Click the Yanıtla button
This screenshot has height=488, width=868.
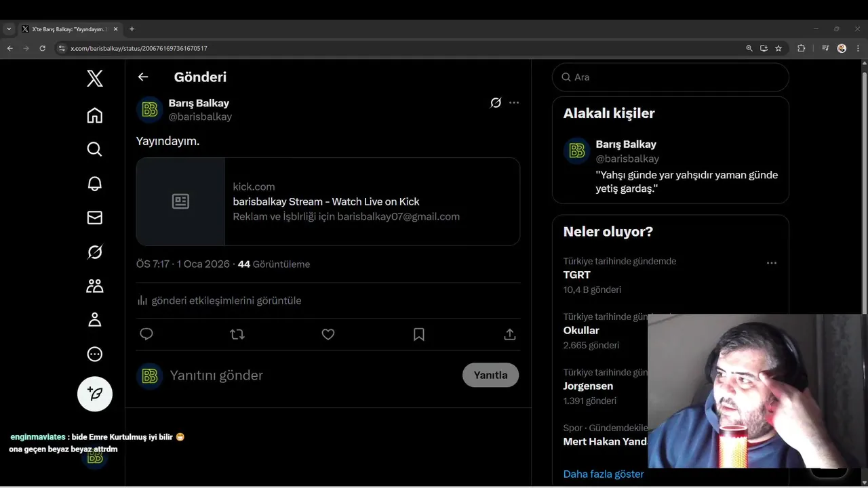pos(490,375)
